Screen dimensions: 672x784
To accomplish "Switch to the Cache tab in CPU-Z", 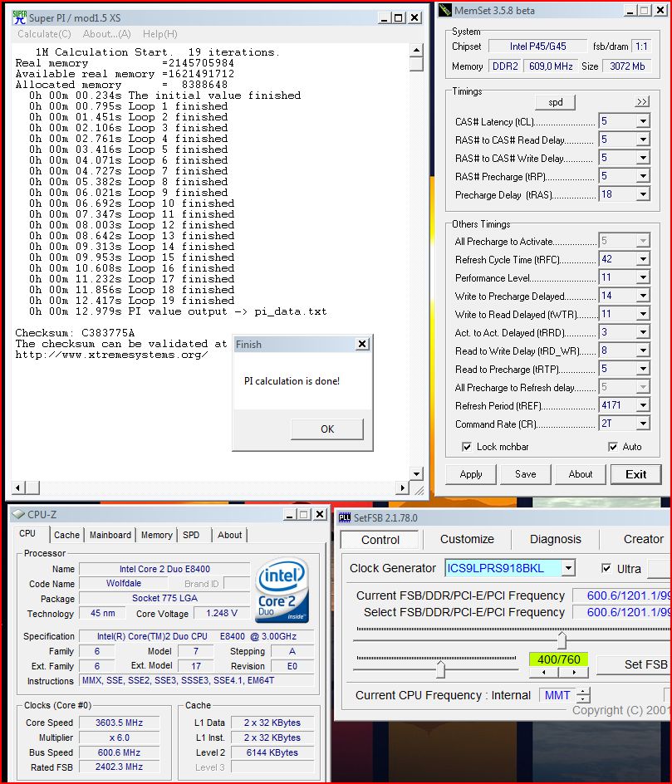I will [x=67, y=535].
